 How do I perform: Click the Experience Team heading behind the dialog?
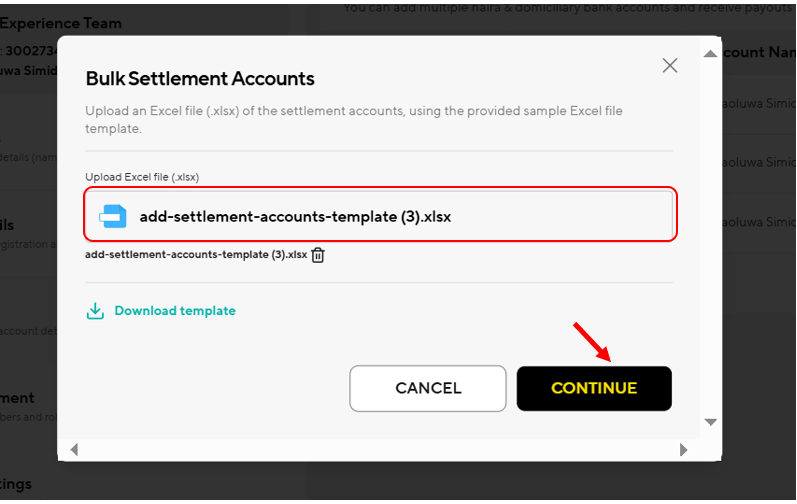(60, 23)
